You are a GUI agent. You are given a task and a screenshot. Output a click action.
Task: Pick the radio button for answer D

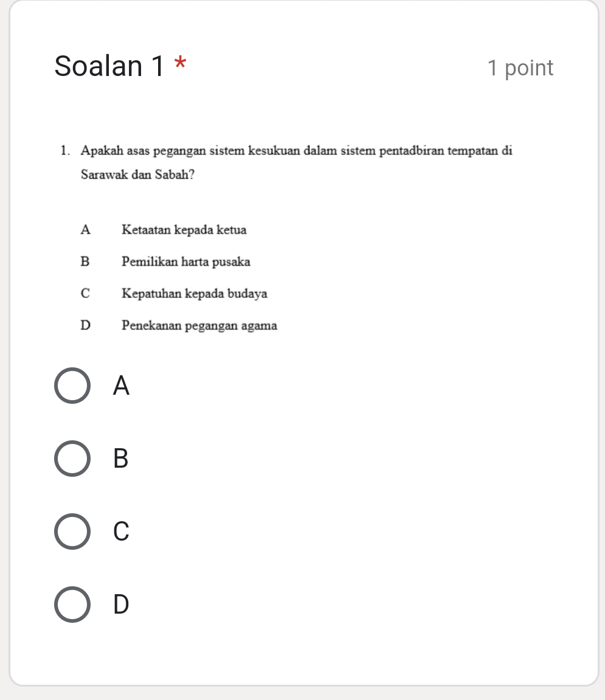(72, 605)
